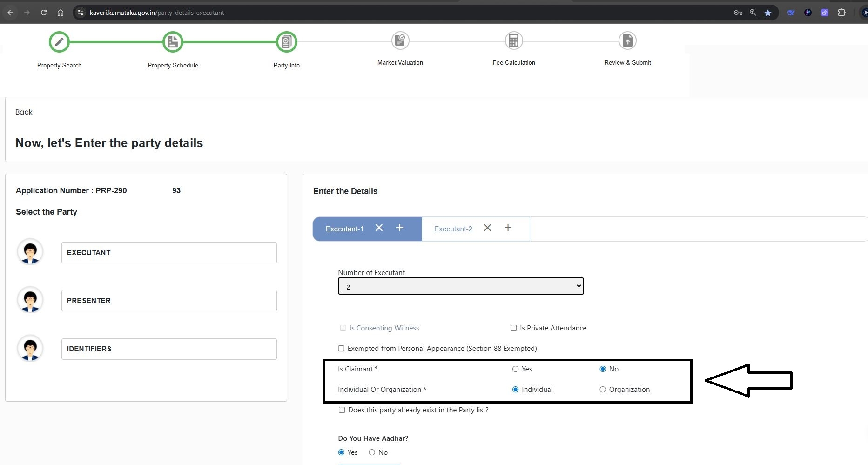Viewport: 868px width, 465px height.
Task: Click the Market Valuation step icon
Action: [x=400, y=41]
